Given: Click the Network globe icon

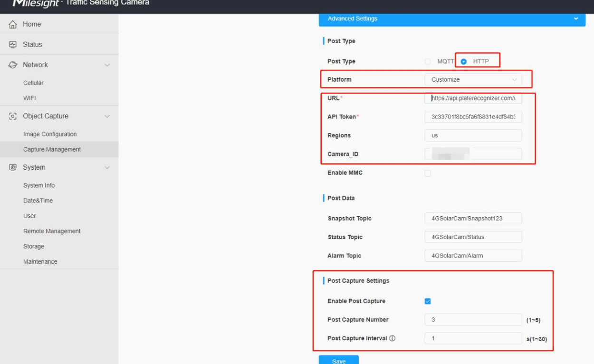Looking at the screenshot, I should 13,65.
